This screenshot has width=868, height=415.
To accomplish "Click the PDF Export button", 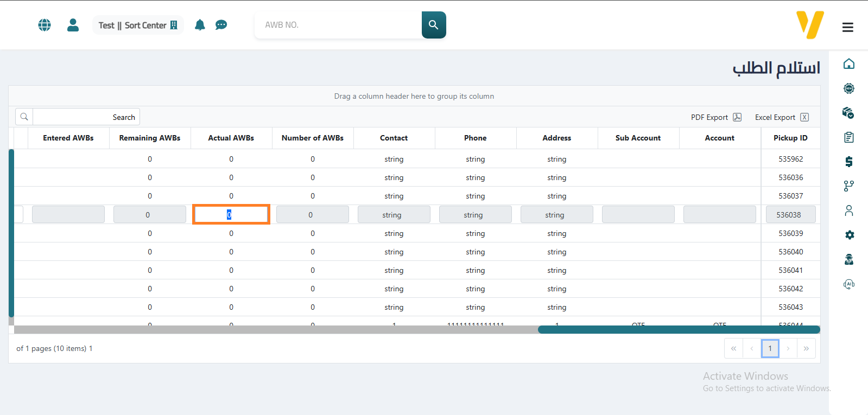I will [716, 117].
